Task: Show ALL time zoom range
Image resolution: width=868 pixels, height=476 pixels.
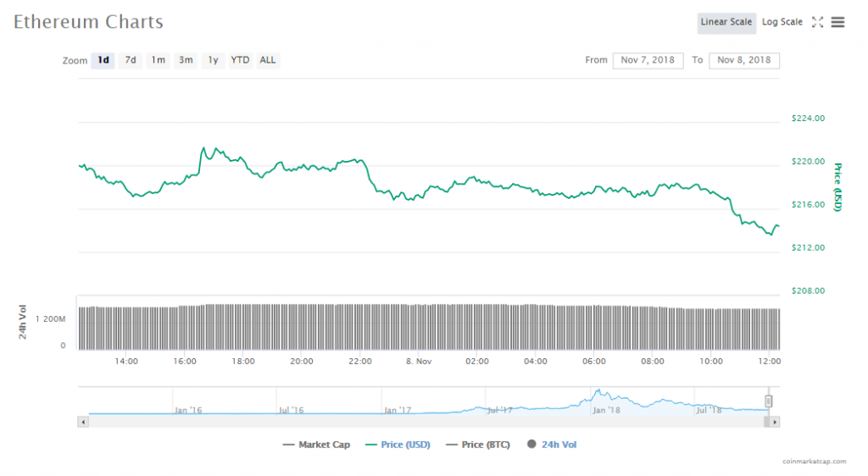Action: 268,60
